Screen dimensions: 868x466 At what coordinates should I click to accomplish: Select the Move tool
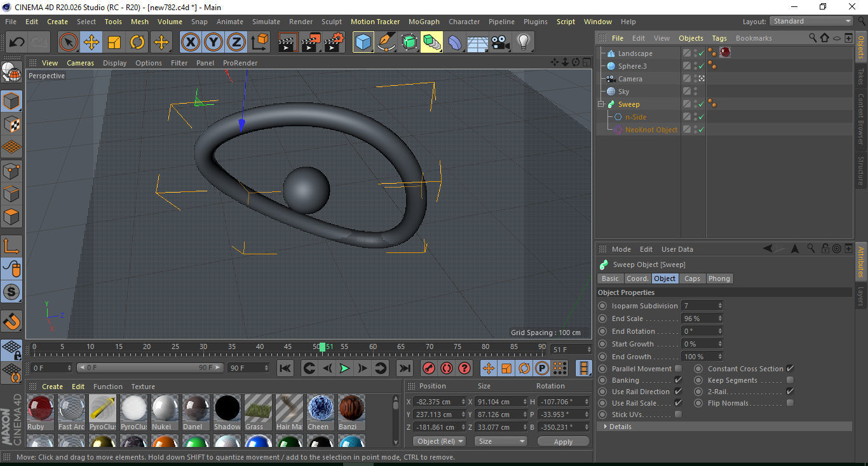pos(91,42)
